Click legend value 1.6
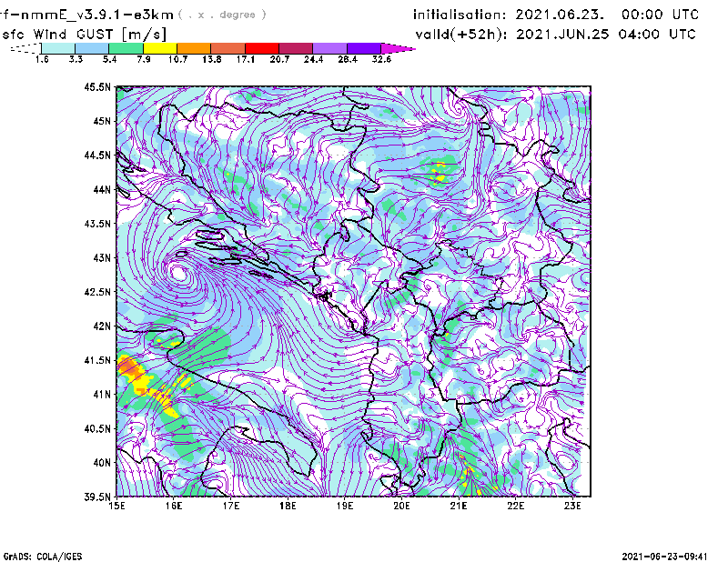The height and width of the screenshot is (562, 728). (x=42, y=59)
